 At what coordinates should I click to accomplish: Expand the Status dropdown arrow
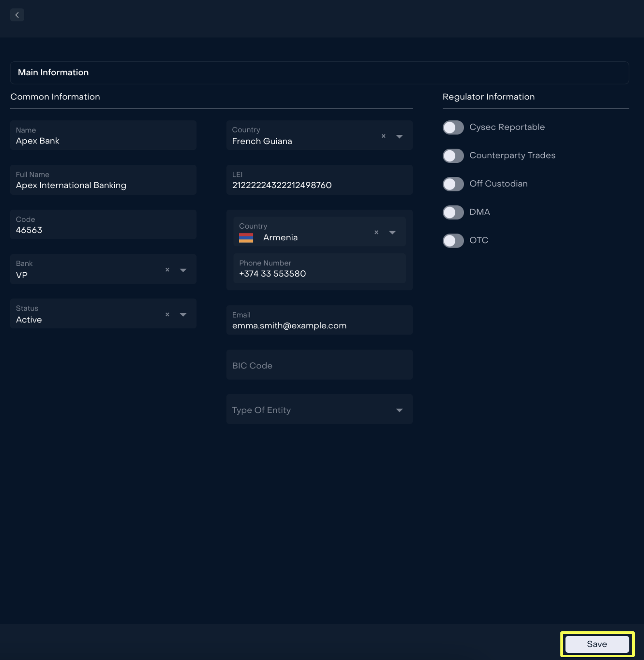point(183,315)
